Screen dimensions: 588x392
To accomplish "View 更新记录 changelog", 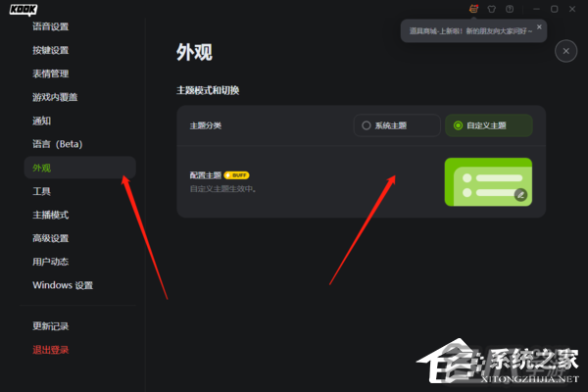I will (51, 326).
